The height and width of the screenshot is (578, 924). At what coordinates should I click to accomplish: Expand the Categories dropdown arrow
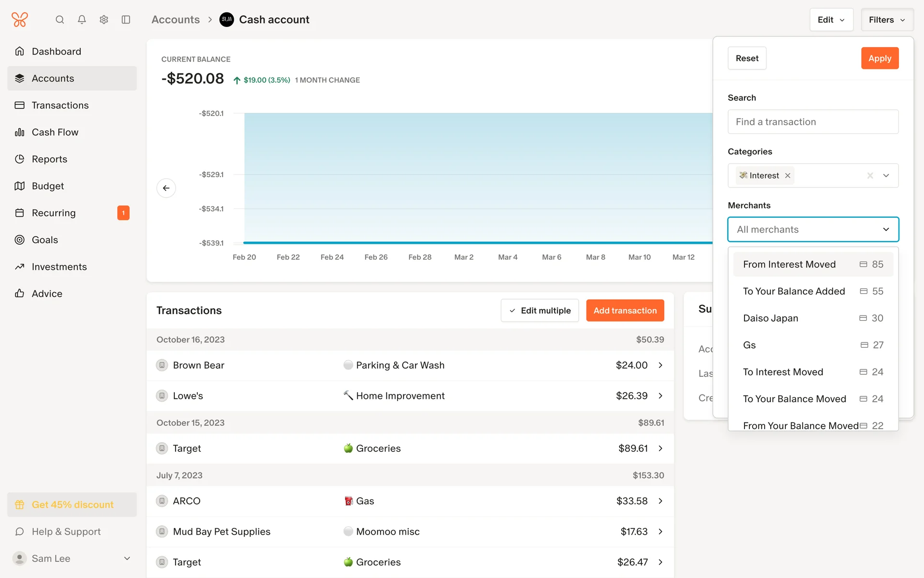tap(886, 176)
